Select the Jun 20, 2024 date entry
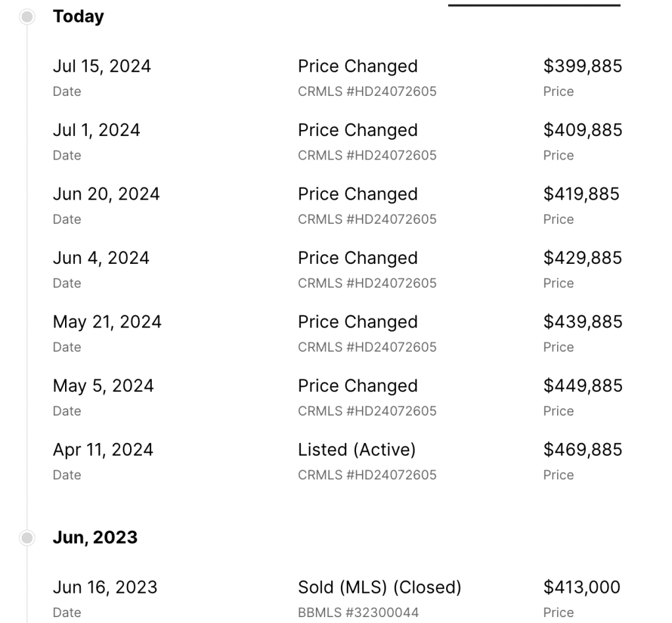 pyautogui.click(x=106, y=194)
